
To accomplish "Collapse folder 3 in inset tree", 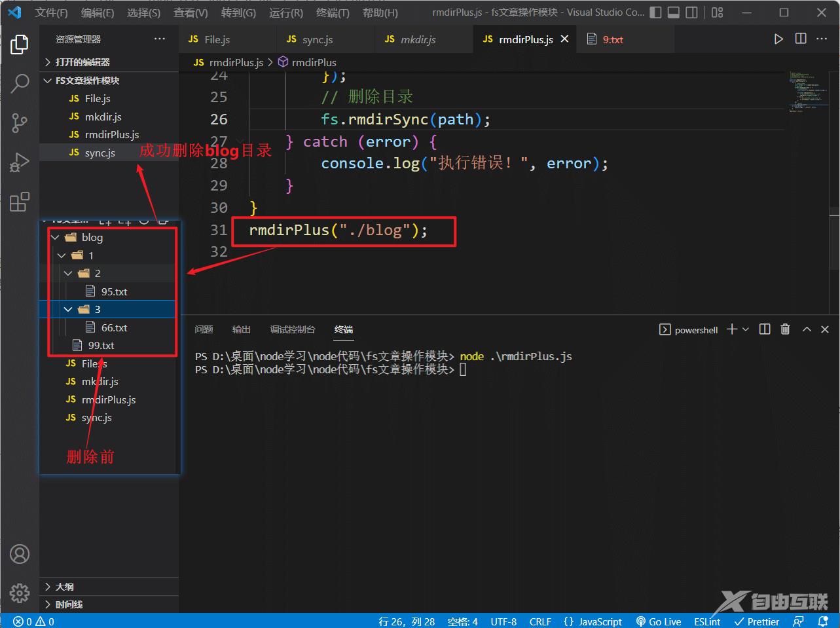I will [x=68, y=310].
